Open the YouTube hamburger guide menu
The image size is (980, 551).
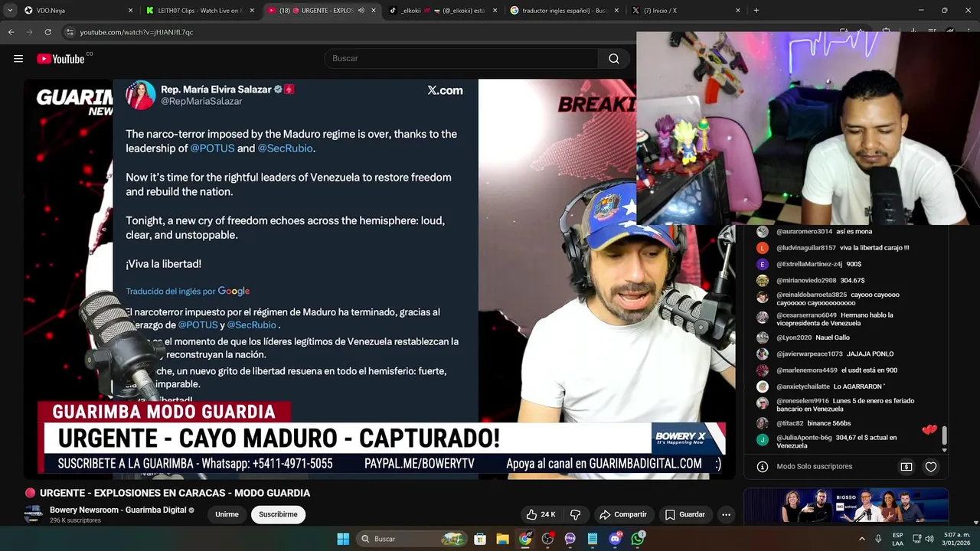(18, 59)
